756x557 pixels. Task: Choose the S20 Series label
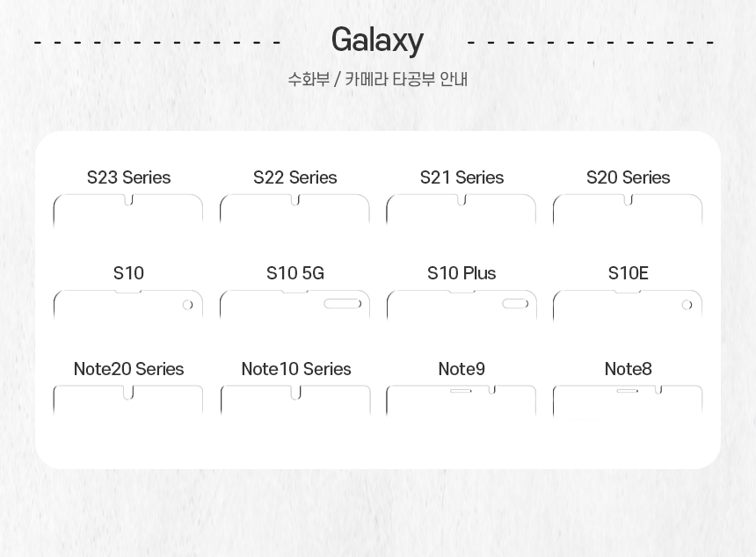628,177
